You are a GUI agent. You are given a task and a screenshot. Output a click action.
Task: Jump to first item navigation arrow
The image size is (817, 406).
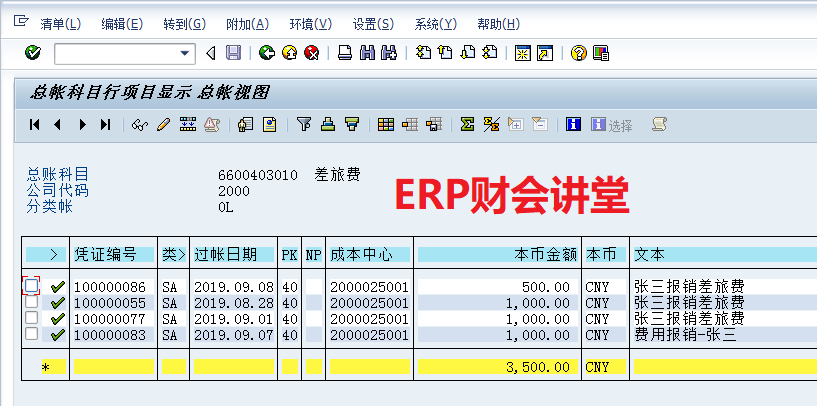(35, 125)
